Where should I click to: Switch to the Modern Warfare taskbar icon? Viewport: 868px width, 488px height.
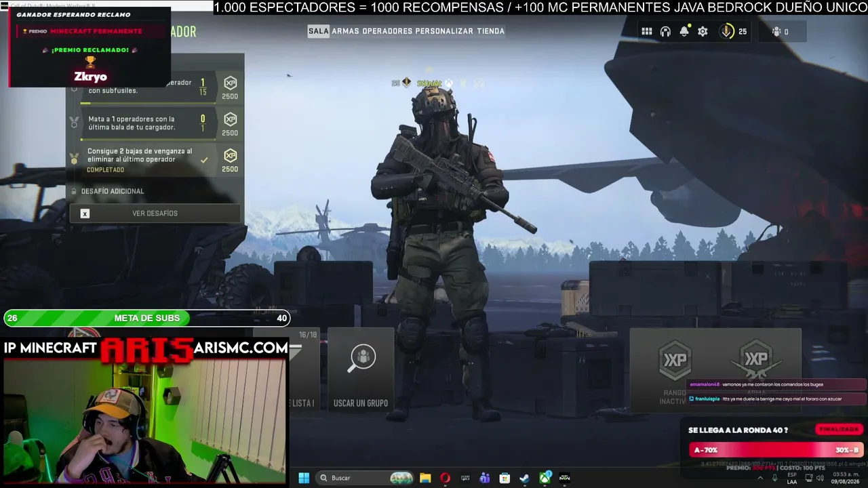pos(564,478)
